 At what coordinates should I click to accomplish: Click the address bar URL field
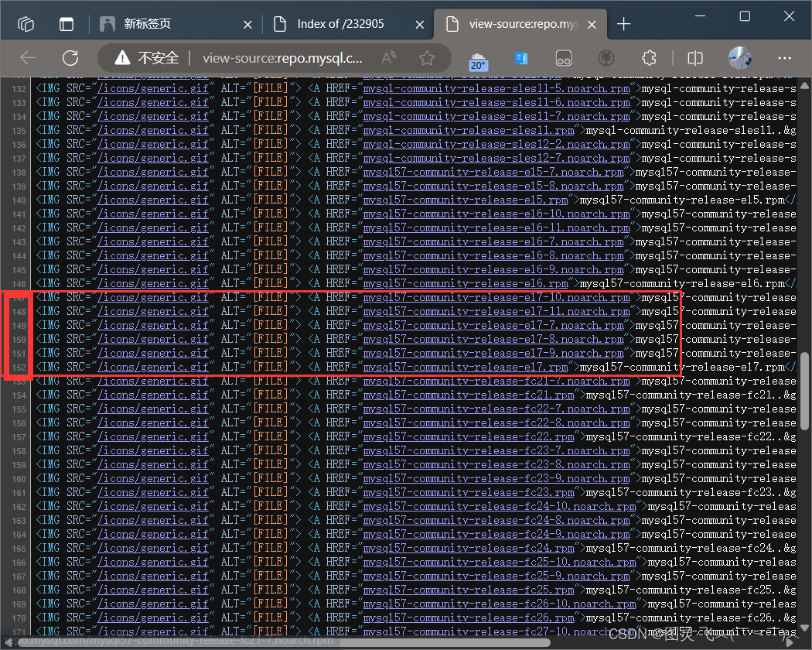click(282, 58)
